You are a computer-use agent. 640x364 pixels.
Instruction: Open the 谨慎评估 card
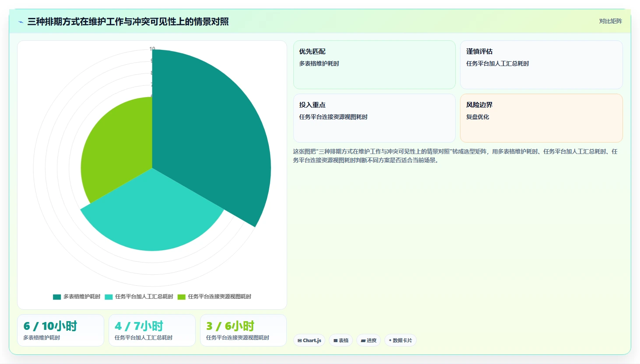coord(542,65)
